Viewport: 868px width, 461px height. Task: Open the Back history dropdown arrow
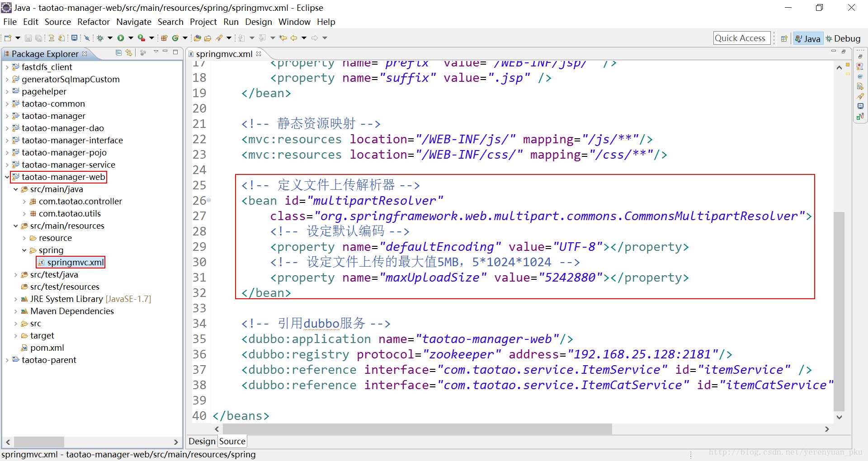tap(304, 38)
